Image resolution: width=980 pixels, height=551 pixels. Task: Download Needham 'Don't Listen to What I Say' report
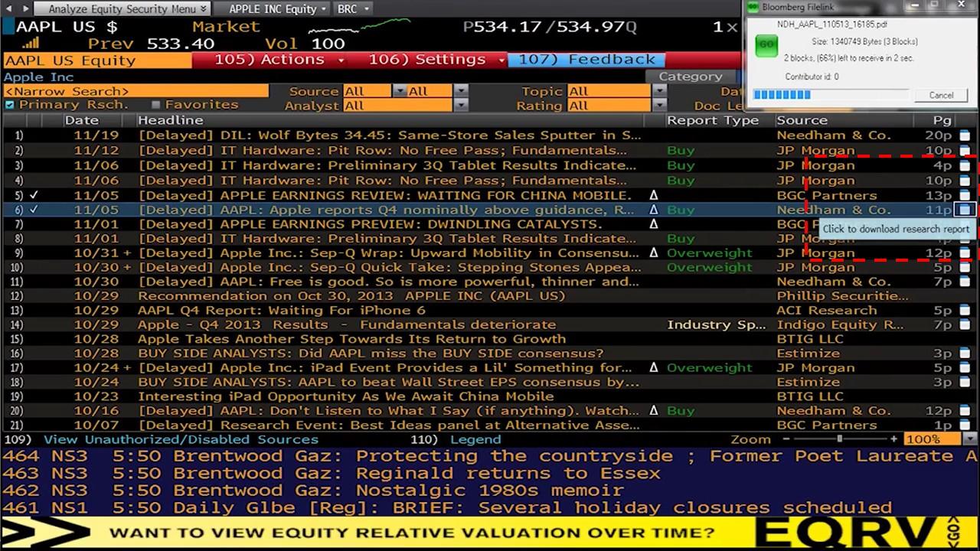[x=965, y=411]
